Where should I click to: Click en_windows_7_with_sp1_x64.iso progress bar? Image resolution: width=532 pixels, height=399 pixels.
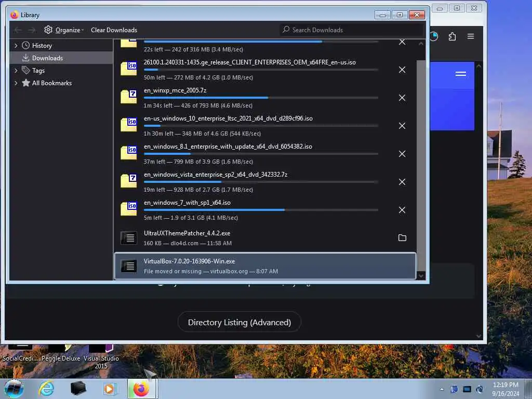click(261, 210)
